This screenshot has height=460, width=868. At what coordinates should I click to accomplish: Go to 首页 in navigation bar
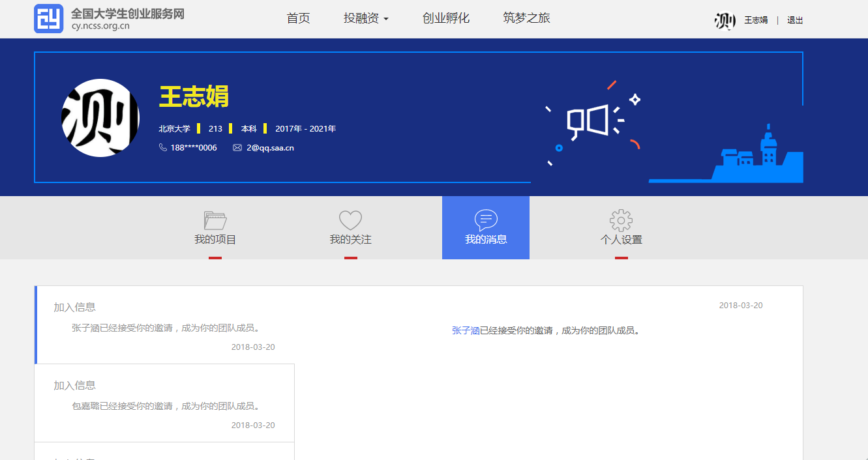pyautogui.click(x=298, y=18)
